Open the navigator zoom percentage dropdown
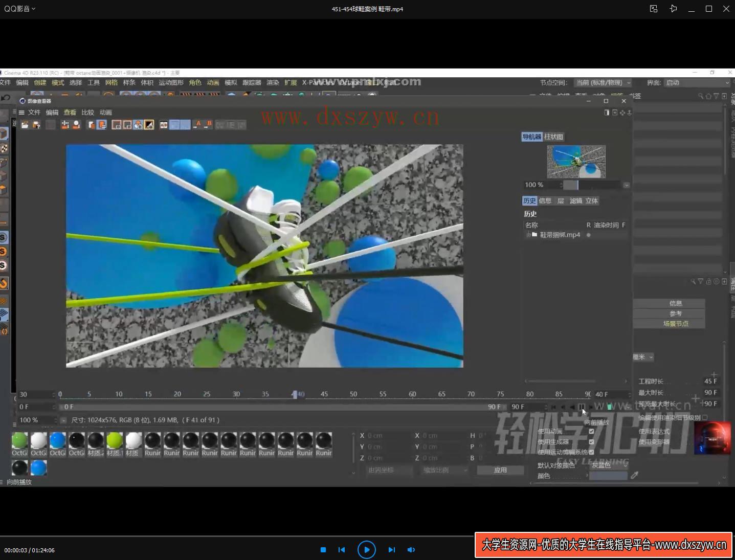735x560 pixels. (x=626, y=185)
